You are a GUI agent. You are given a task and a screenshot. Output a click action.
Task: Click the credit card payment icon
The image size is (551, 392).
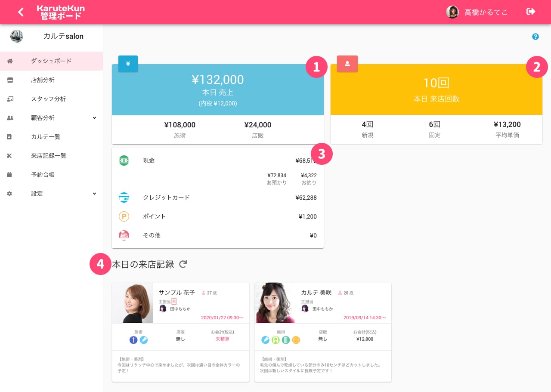124,198
